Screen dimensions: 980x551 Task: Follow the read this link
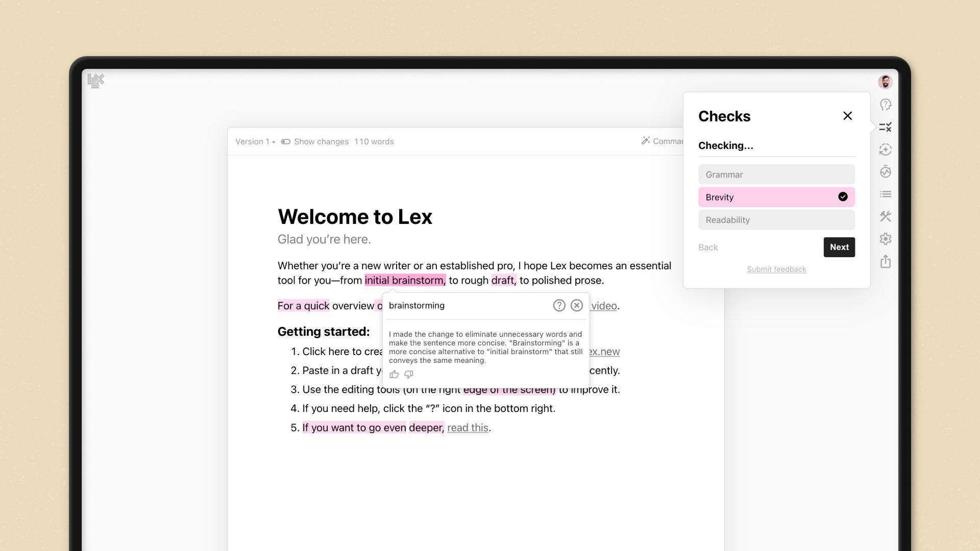468,428
